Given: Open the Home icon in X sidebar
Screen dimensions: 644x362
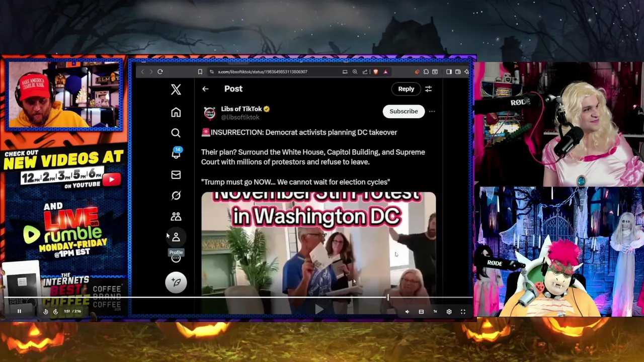Looking at the screenshot, I should (x=176, y=112).
